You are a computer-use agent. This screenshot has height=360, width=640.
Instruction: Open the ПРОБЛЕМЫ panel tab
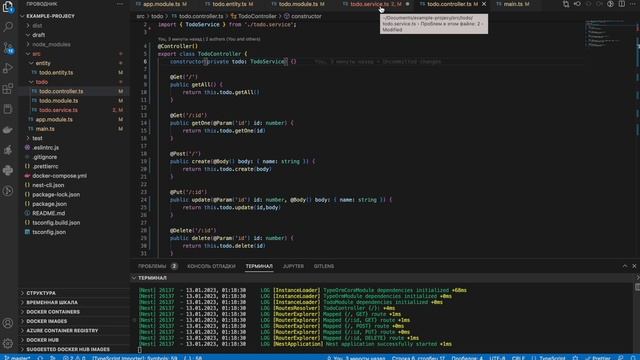pyautogui.click(x=157, y=266)
